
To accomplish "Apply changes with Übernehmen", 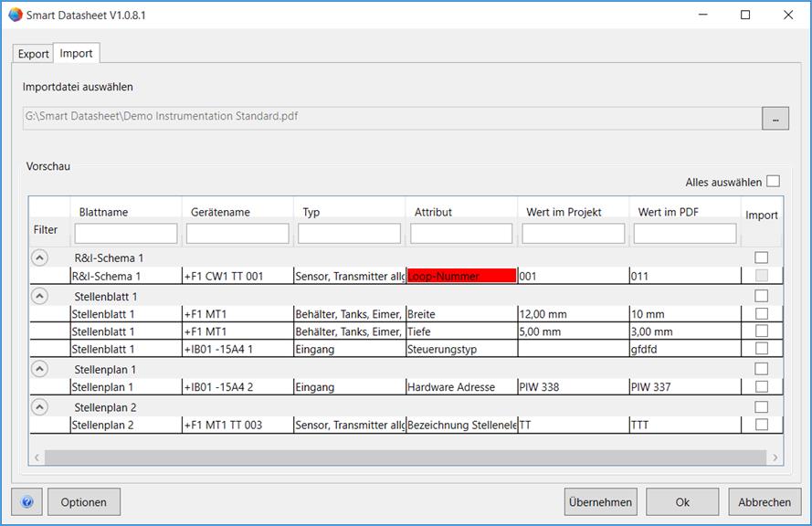I will [x=600, y=501].
